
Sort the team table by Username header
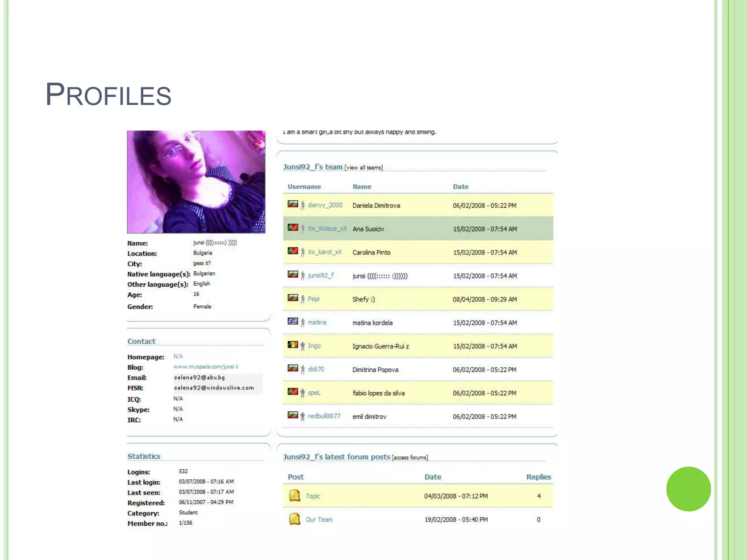304,187
